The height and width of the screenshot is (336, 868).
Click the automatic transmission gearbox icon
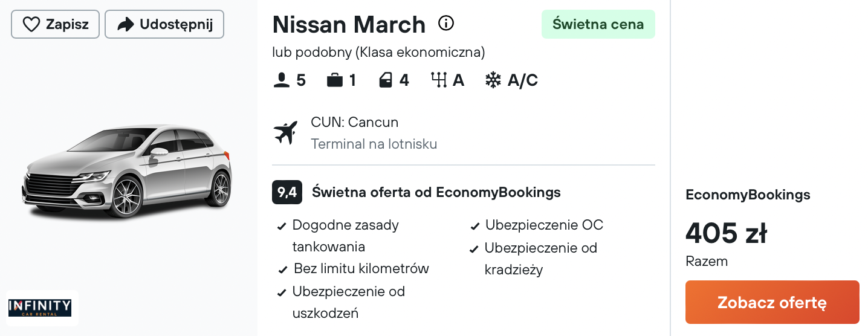[x=438, y=80]
